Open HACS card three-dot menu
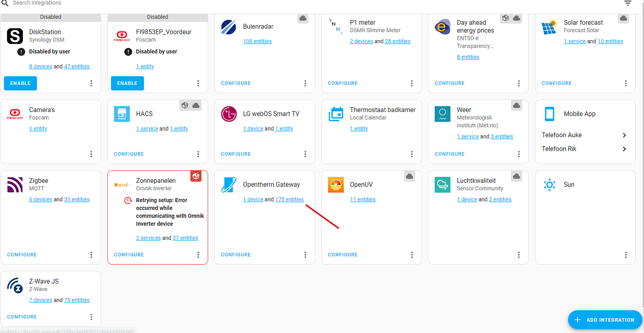 pos(198,154)
